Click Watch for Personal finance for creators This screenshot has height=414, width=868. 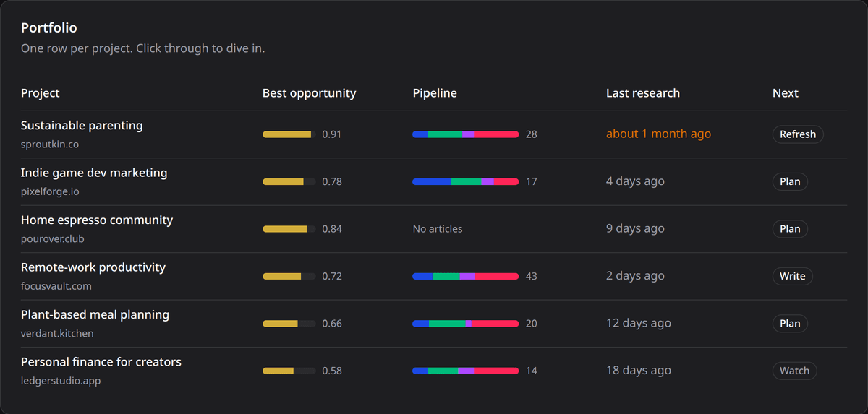794,371
